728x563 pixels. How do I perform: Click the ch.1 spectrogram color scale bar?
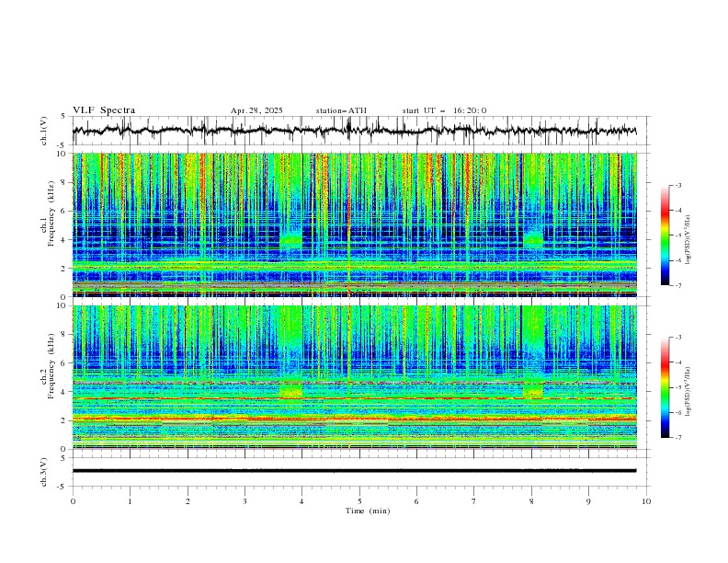(x=665, y=236)
